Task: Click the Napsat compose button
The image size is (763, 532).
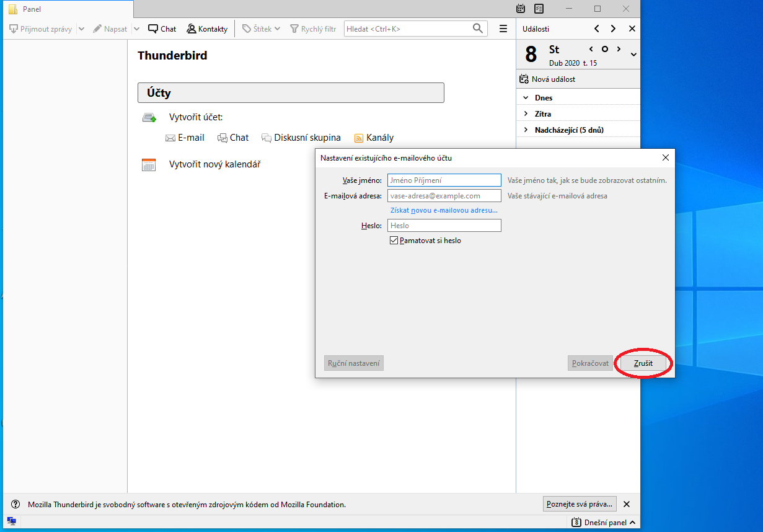Action: tap(110, 29)
